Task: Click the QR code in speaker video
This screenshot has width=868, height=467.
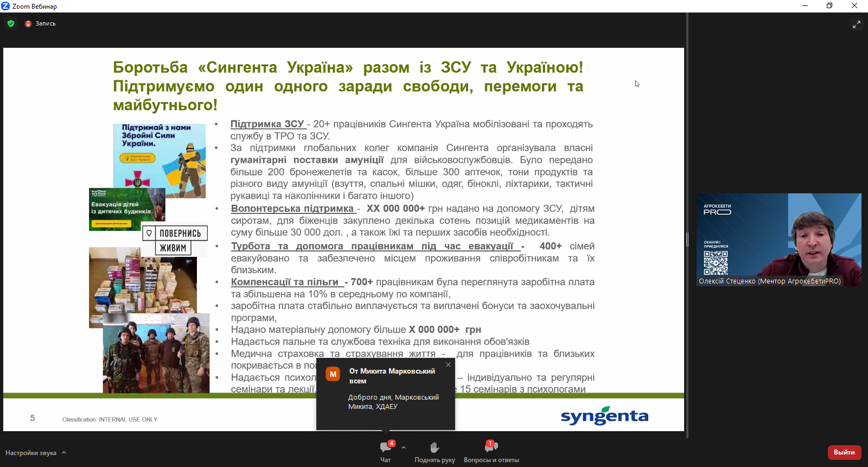Action: tap(716, 263)
